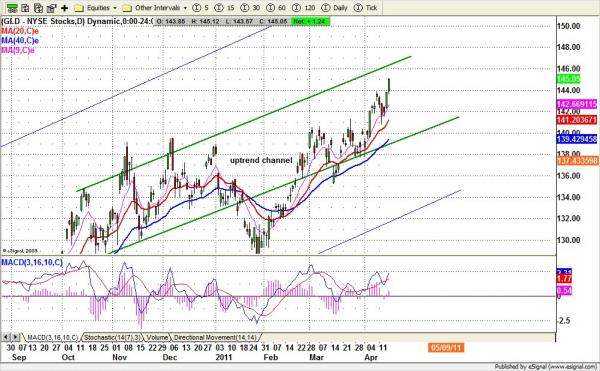Click the blue 139.429458 MA value marker
The height and width of the screenshot is (371, 600).
click(x=577, y=139)
